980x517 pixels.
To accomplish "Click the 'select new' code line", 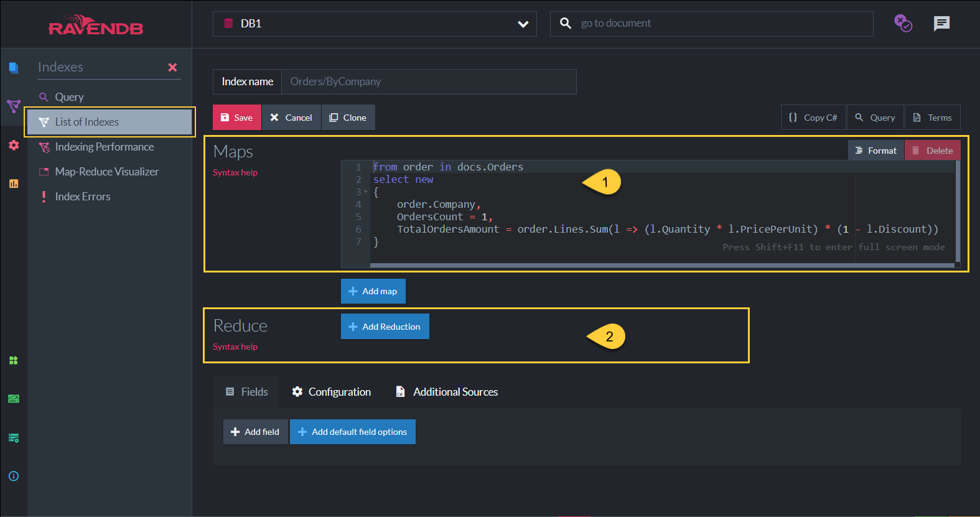I will 403,179.
